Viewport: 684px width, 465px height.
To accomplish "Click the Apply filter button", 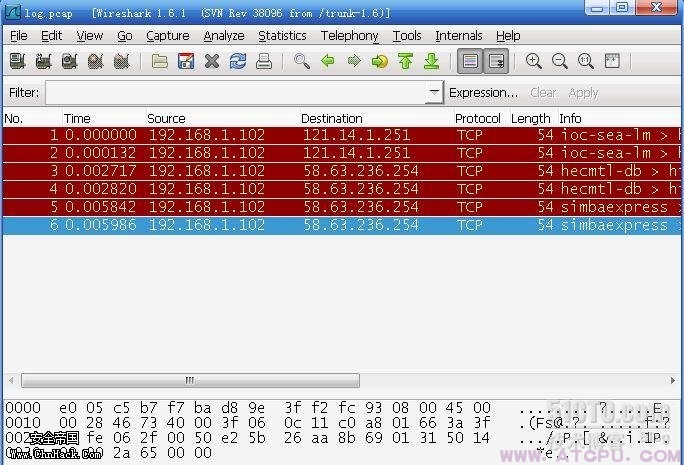I will (583, 92).
